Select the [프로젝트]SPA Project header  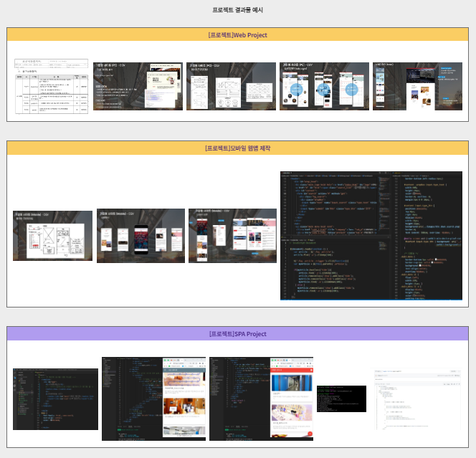(237, 334)
